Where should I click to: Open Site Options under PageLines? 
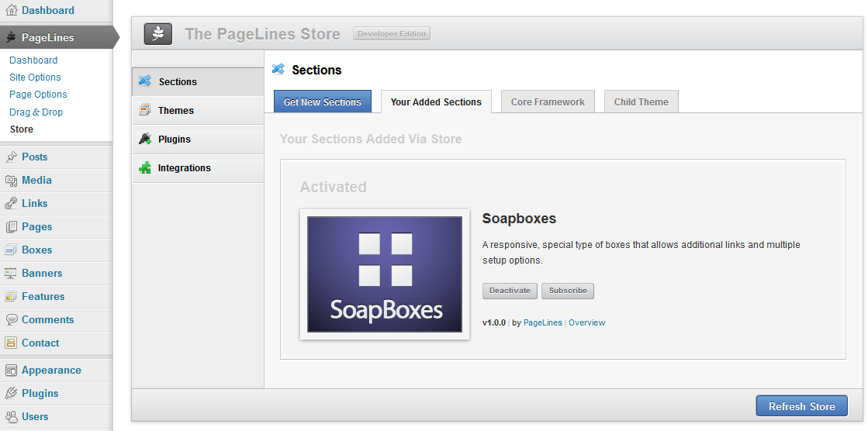[35, 77]
